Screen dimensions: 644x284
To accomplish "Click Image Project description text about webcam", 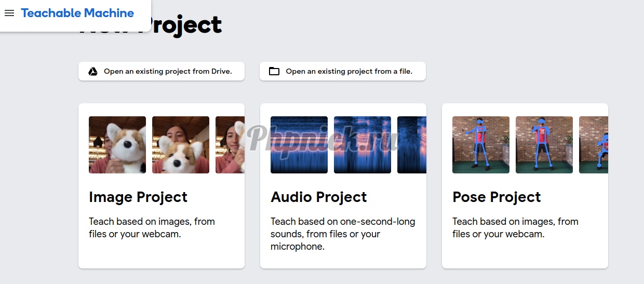I will [152, 228].
